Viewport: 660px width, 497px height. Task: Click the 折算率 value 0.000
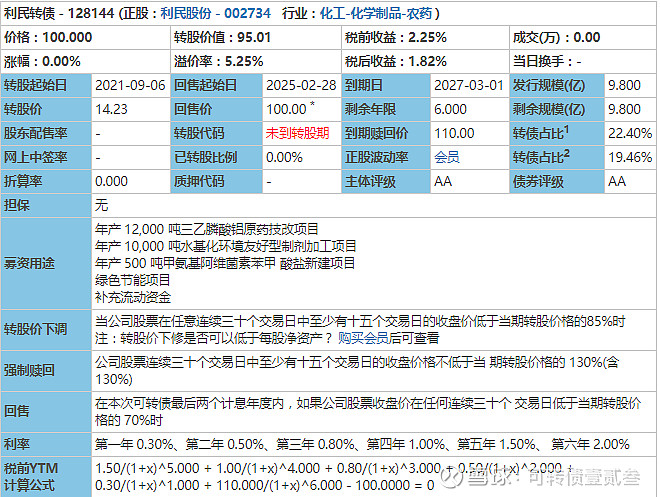click(111, 181)
